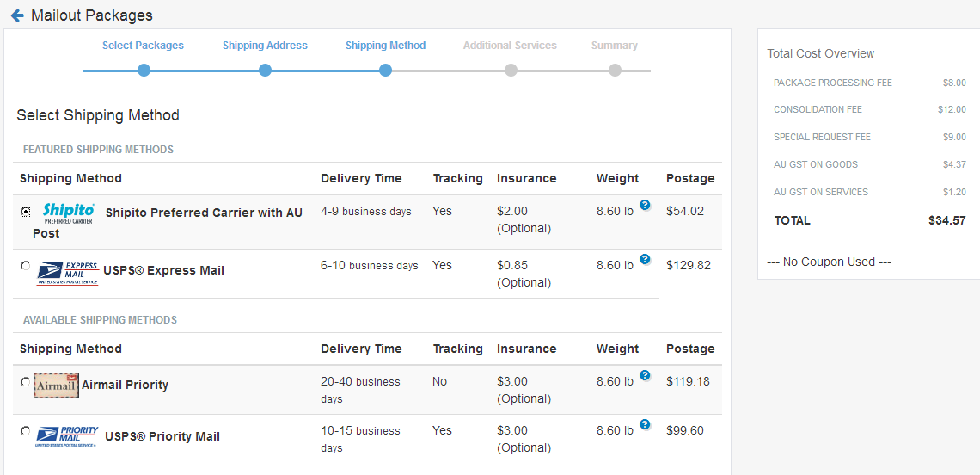Select the USPS Express Mail radio button
Viewport: 980px width, 475px height.
pos(25,265)
